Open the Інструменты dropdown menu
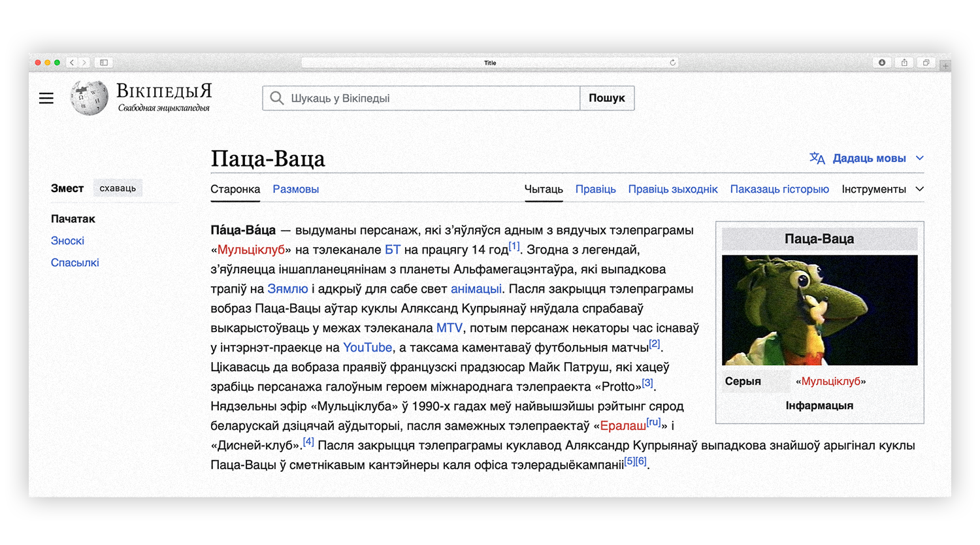This screenshot has width=980, height=545. (883, 189)
